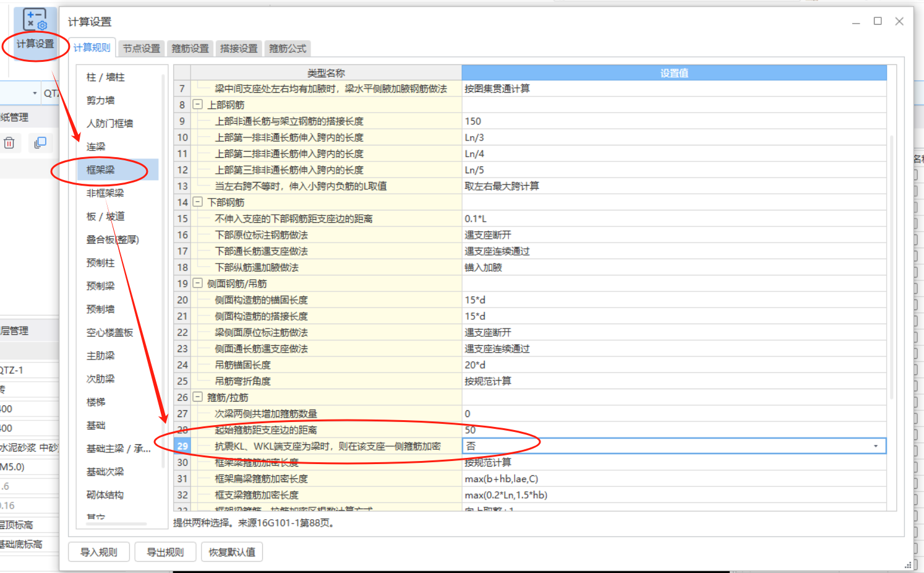Click the settings table vertical scrollbar
This screenshot has width=924, height=573.
[891, 266]
